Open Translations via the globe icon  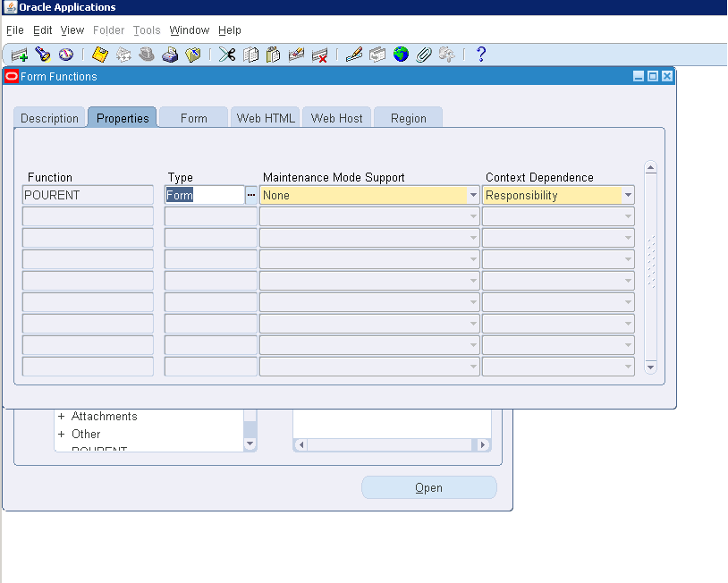401,55
